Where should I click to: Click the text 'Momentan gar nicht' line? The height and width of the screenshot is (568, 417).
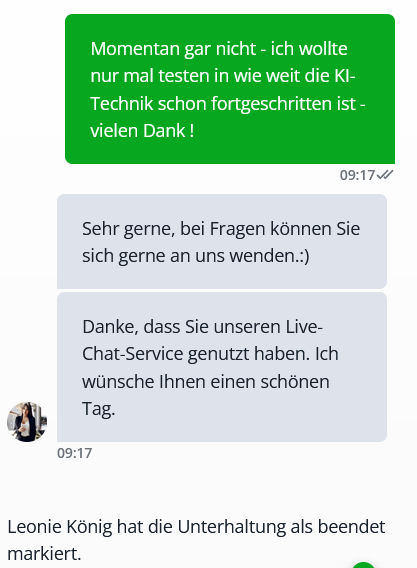173,49
